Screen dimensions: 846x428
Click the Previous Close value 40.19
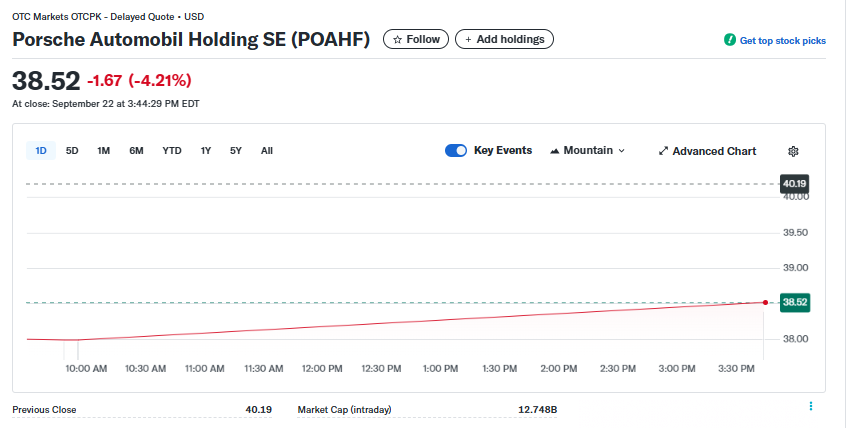pos(258,410)
